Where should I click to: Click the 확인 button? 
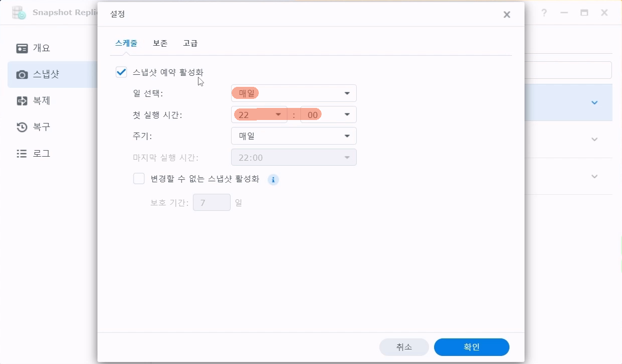coord(471,347)
